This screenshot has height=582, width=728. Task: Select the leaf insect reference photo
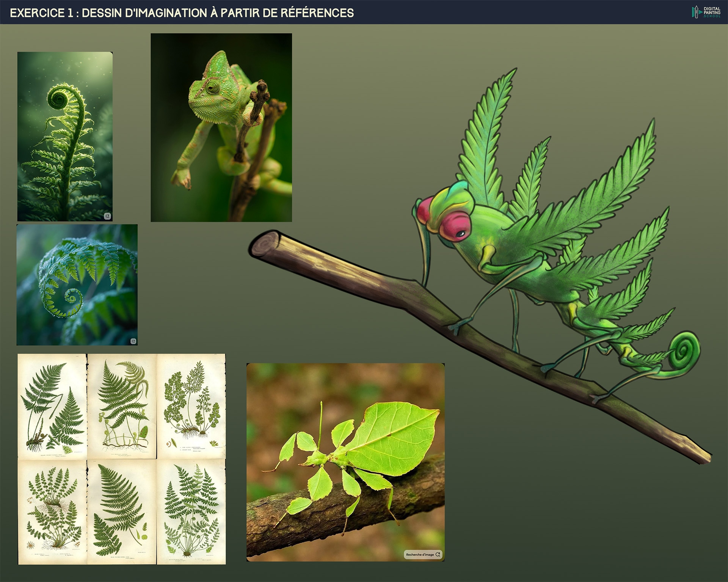(345, 462)
